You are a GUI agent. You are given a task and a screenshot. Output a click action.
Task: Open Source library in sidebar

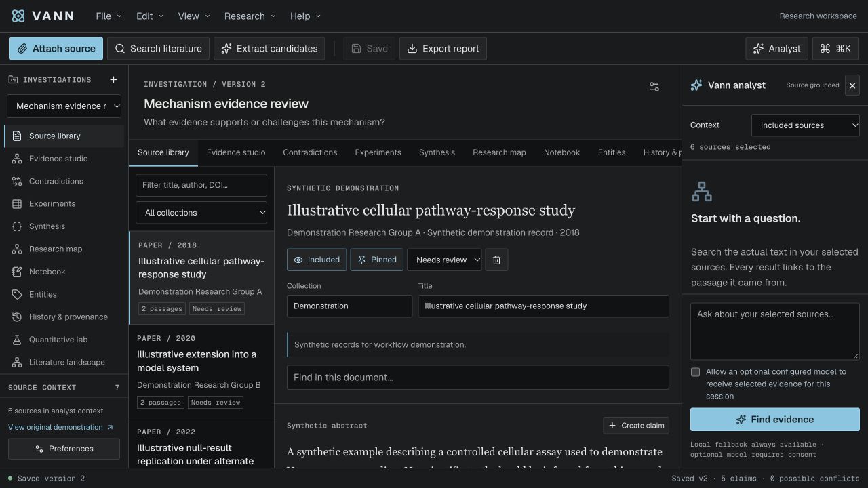(64, 136)
